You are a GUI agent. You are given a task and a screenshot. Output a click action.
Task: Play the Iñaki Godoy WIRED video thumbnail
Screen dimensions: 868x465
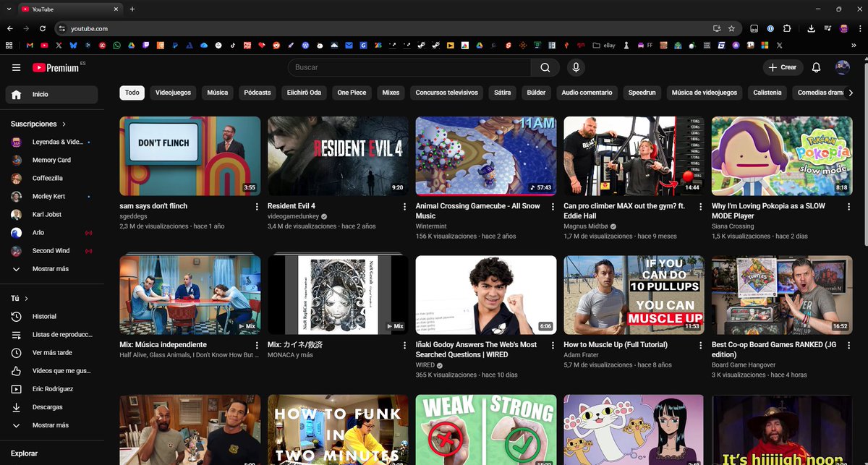tap(485, 295)
